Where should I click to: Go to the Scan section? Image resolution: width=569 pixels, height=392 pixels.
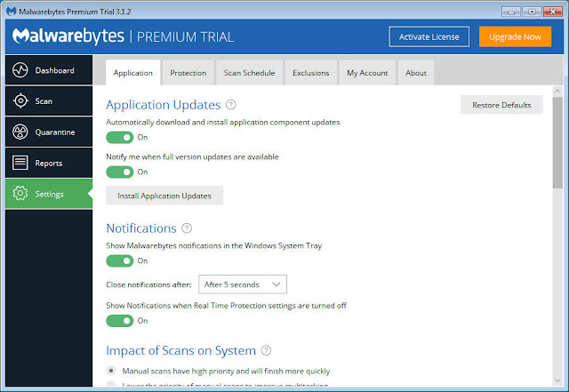(49, 101)
